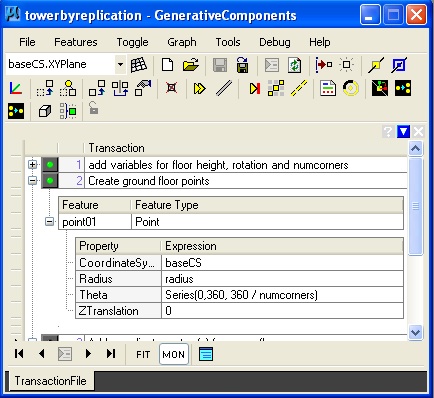Image resolution: width=434 pixels, height=398 pixels.
Task: Click the red delete square icon
Action: coord(171,88)
